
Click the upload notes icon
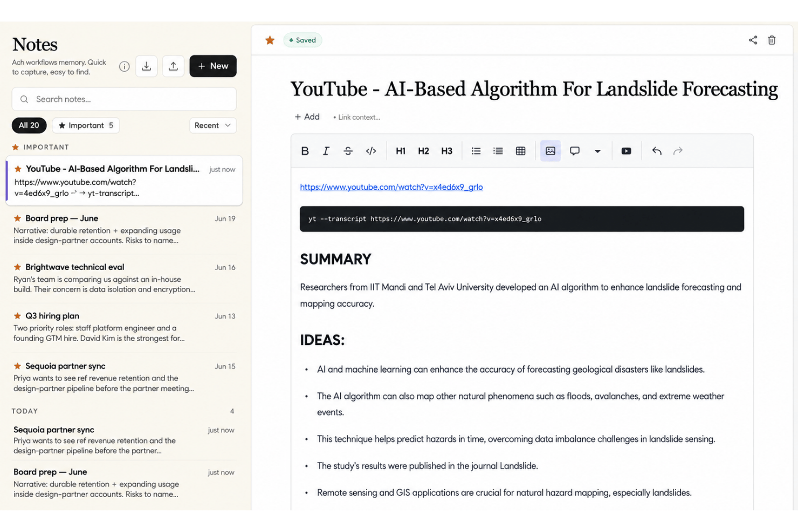coord(174,66)
